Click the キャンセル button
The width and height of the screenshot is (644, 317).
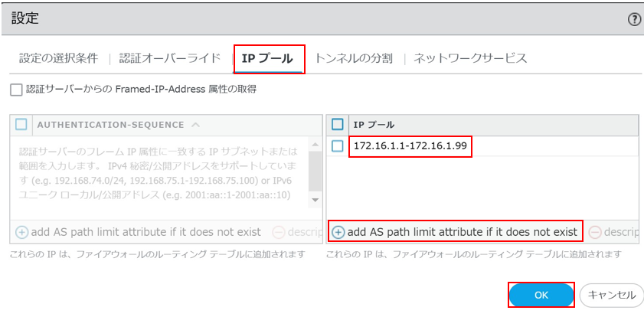point(610,295)
